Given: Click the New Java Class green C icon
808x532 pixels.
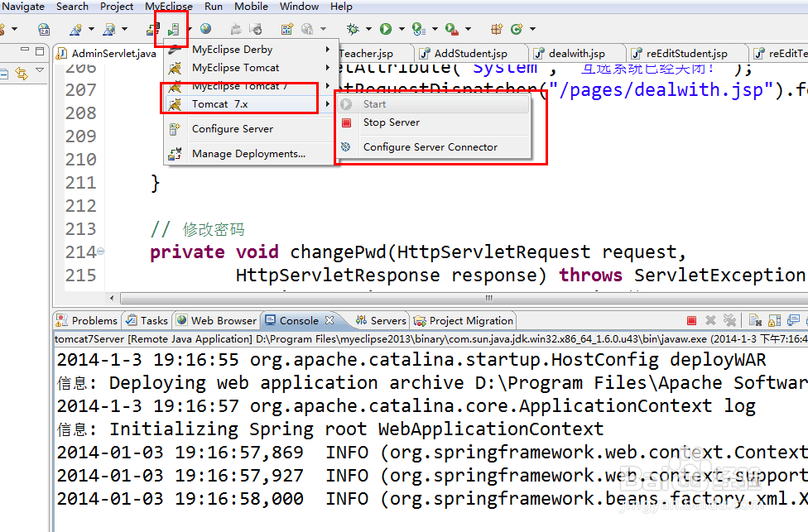Looking at the screenshot, I should click(517, 29).
